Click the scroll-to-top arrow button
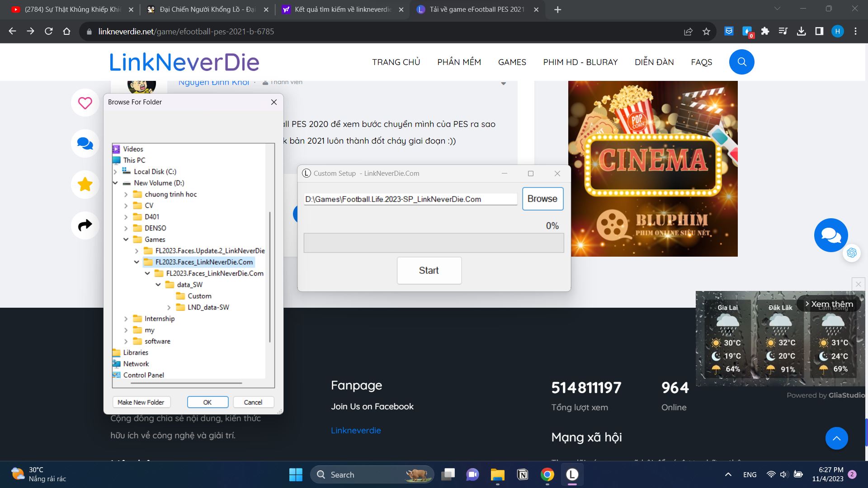The width and height of the screenshot is (868, 488). (x=836, y=438)
